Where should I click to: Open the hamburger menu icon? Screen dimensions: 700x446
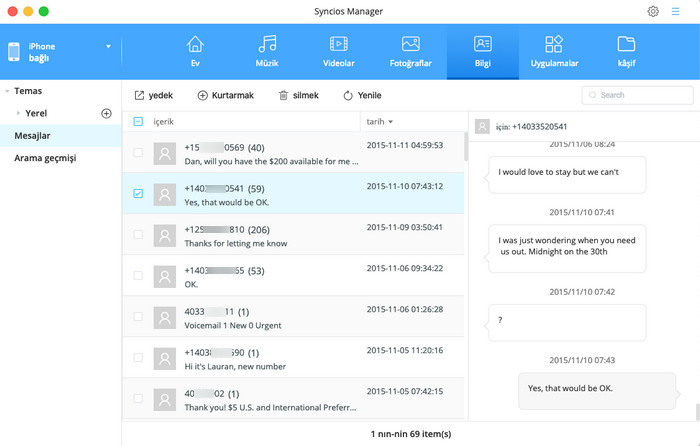(x=675, y=12)
